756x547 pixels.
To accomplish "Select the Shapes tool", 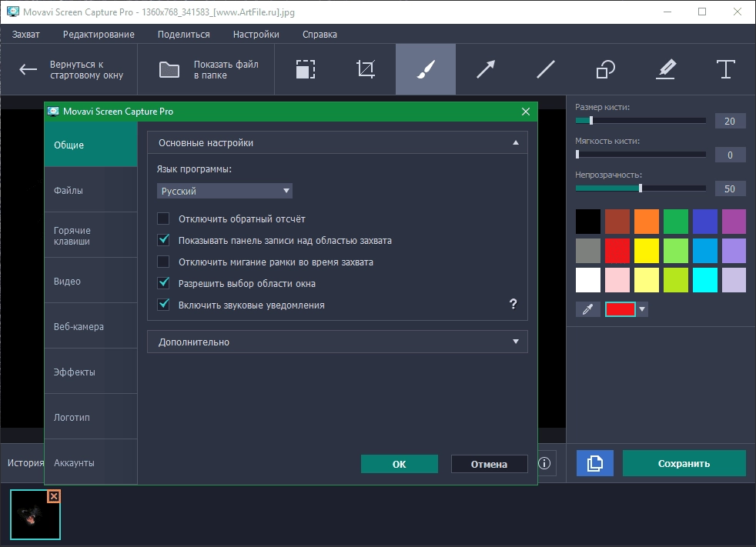I will (606, 69).
